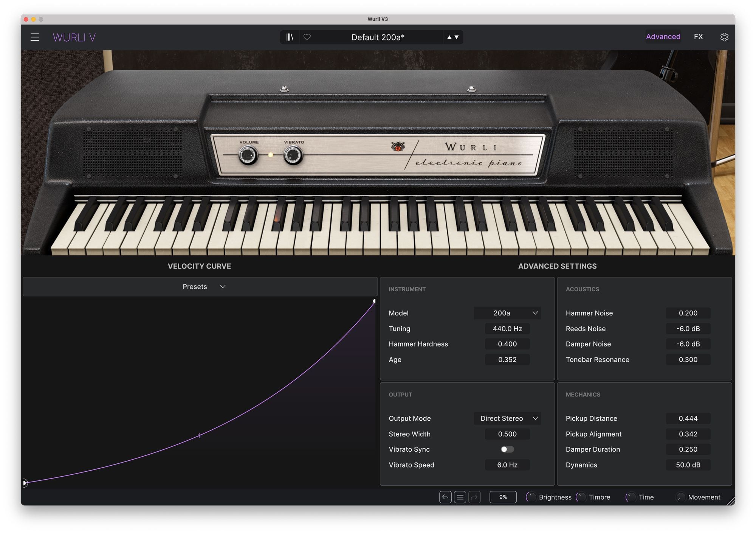Select previous preset with up arrow
This screenshot has width=756, height=533.
449,37
